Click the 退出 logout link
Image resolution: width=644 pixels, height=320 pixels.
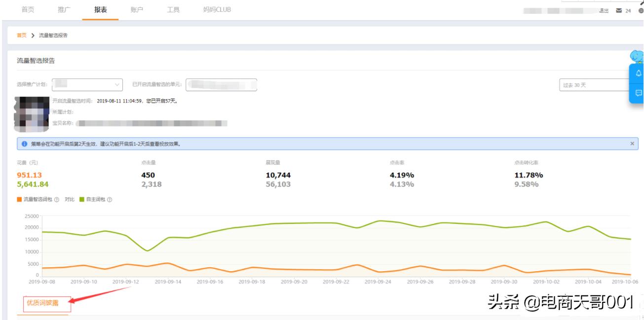tap(603, 11)
